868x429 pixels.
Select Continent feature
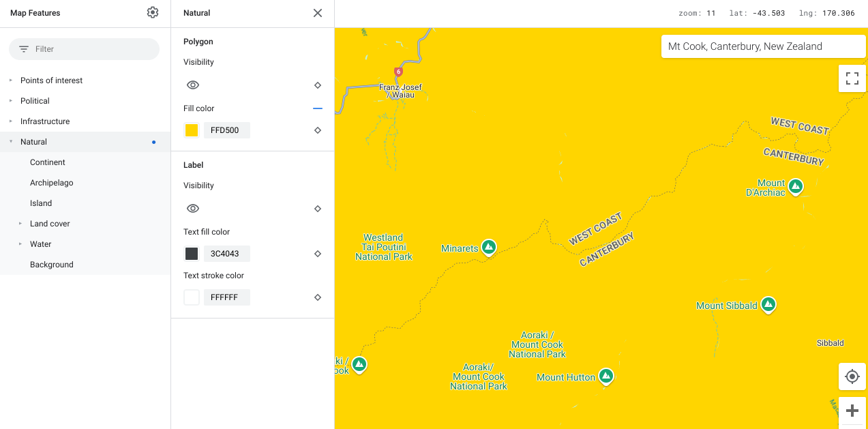click(x=48, y=162)
